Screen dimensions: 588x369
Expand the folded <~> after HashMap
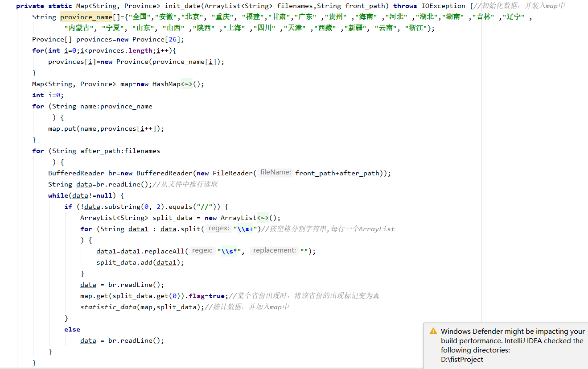(x=186, y=84)
